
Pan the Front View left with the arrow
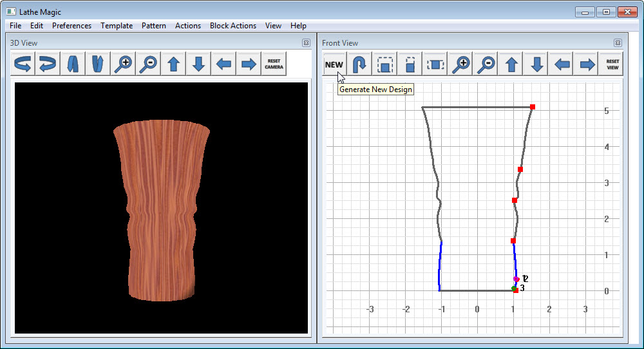click(x=562, y=64)
